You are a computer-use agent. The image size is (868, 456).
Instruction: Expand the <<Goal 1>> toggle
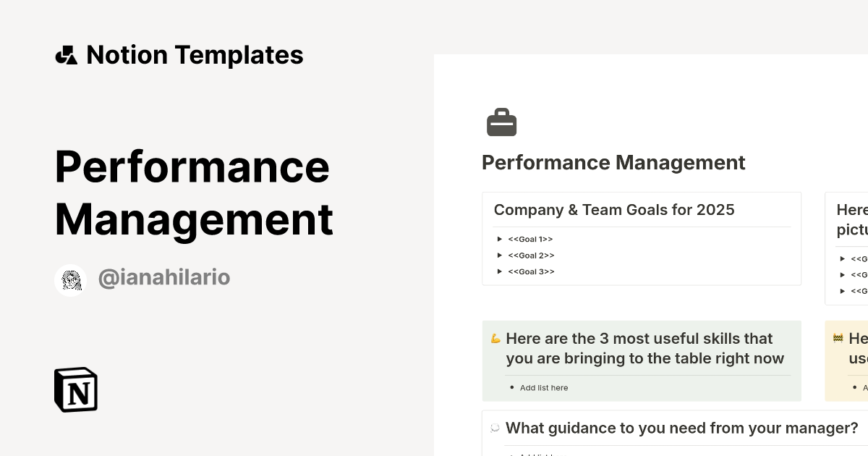click(x=500, y=239)
